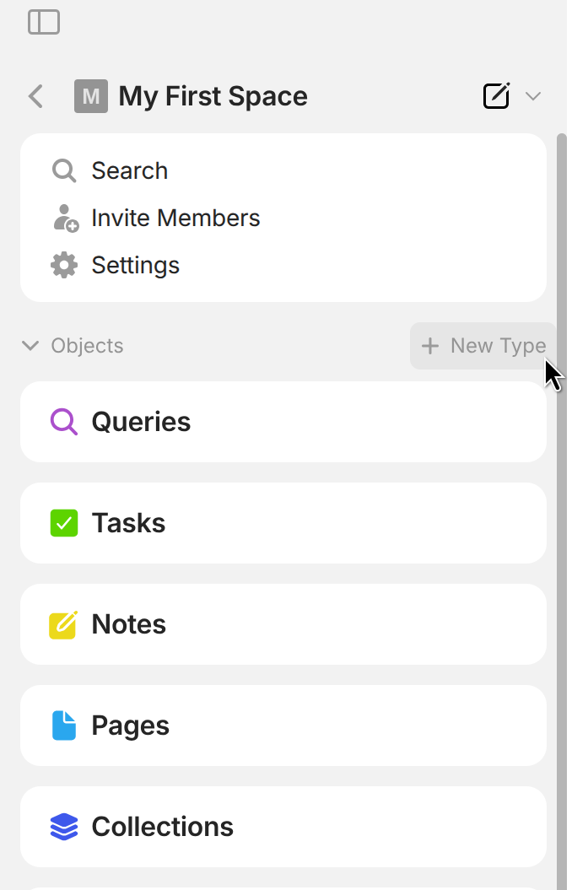Click the Invite Members person icon

[x=64, y=218]
